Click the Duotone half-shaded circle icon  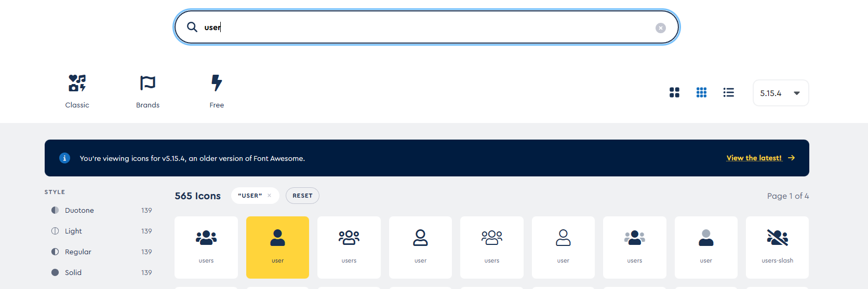55,210
